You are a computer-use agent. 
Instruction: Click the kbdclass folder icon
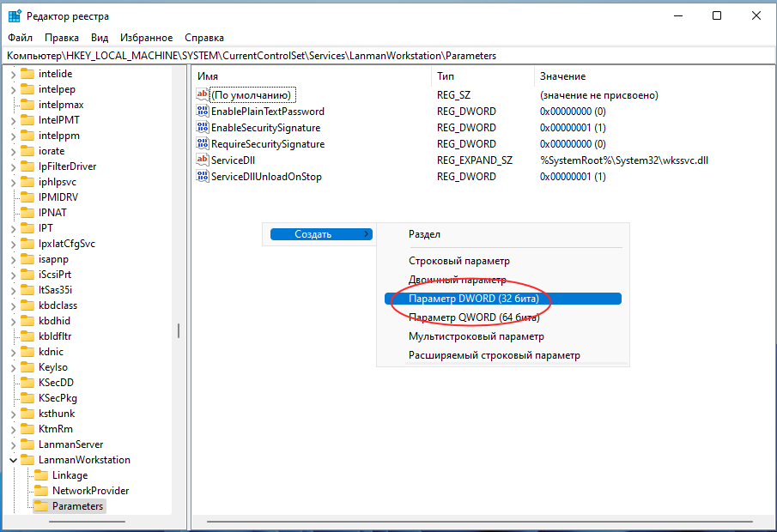pos(27,305)
